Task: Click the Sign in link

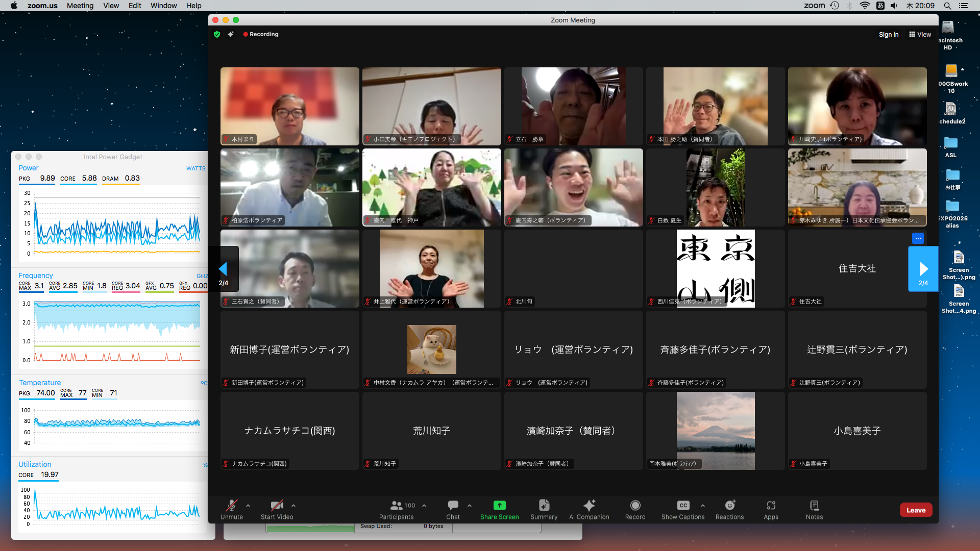Action: click(889, 34)
